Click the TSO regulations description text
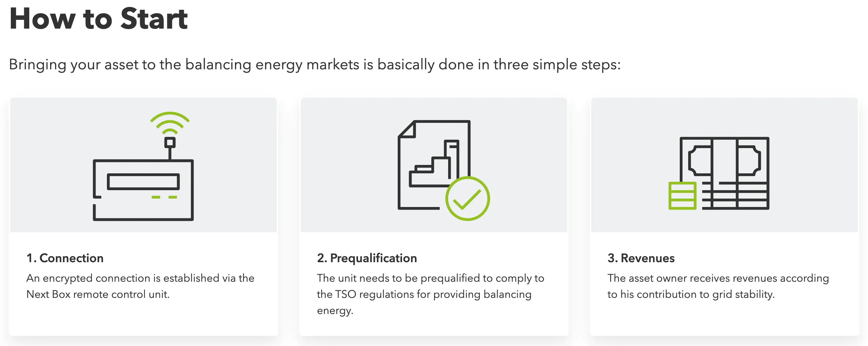This screenshot has width=868, height=346. pyautogui.click(x=431, y=294)
